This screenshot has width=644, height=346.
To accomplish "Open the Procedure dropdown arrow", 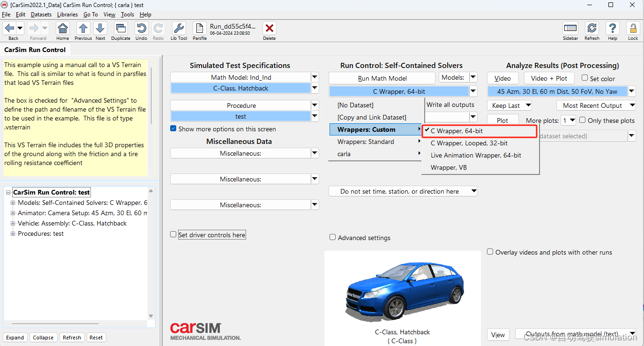I will [x=315, y=105].
